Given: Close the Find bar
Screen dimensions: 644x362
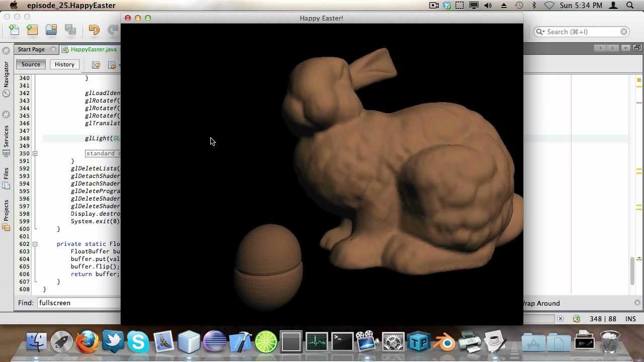Looking at the screenshot, I should 637,303.
